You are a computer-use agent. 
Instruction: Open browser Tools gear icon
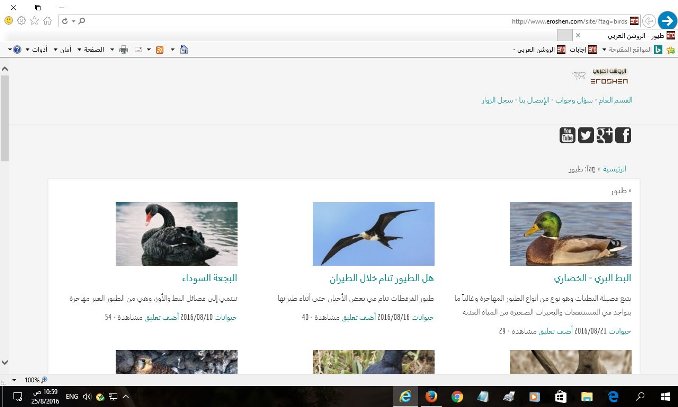(x=21, y=20)
